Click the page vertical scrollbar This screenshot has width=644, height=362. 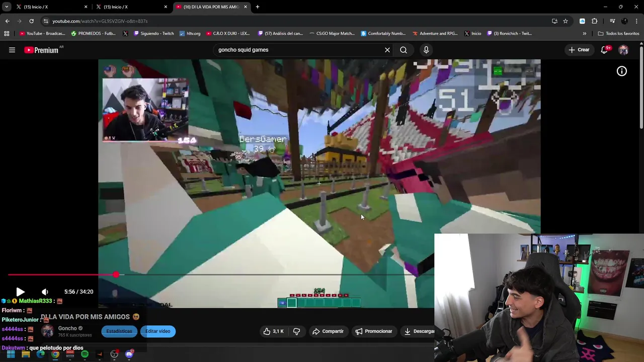[x=641, y=88]
